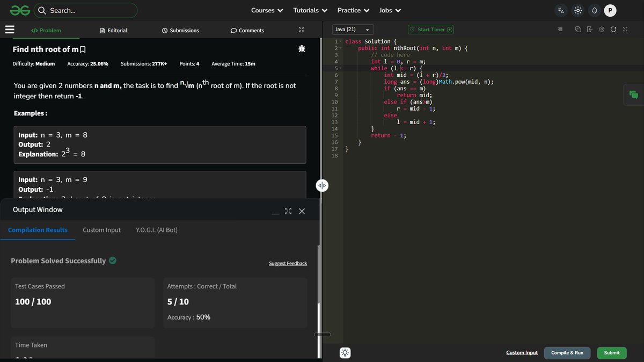Open the Java (21) language dropdown
The image size is (644, 362).
pyautogui.click(x=353, y=30)
